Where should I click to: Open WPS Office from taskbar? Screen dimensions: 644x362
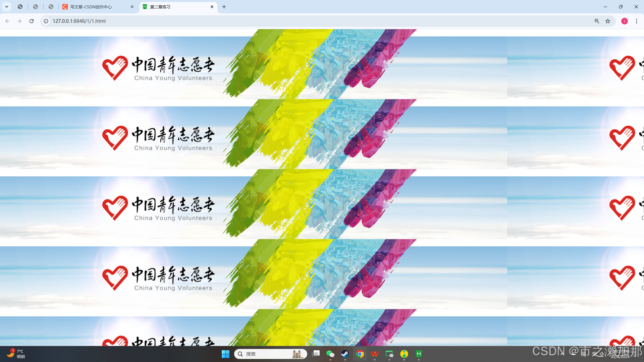click(x=375, y=354)
